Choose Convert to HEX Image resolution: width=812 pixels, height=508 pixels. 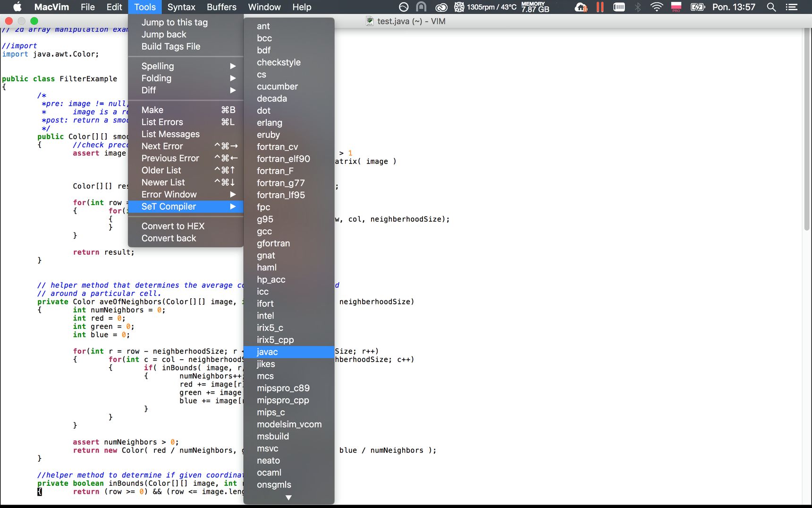coord(186,226)
